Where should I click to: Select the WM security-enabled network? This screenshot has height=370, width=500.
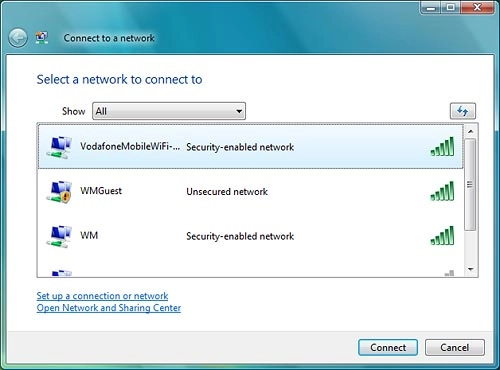[x=251, y=236]
